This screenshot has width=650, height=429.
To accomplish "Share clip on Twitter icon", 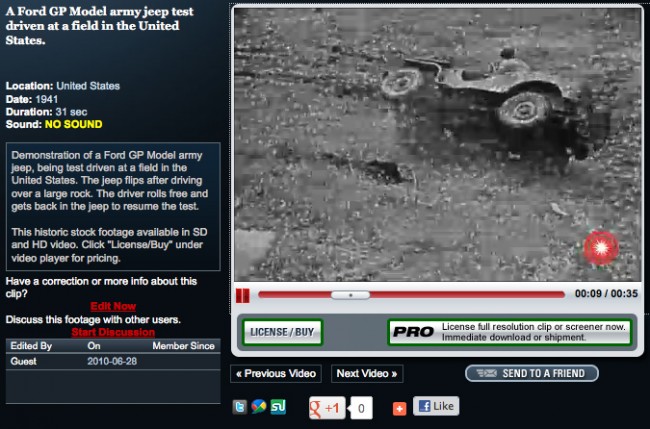I will pos(240,407).
